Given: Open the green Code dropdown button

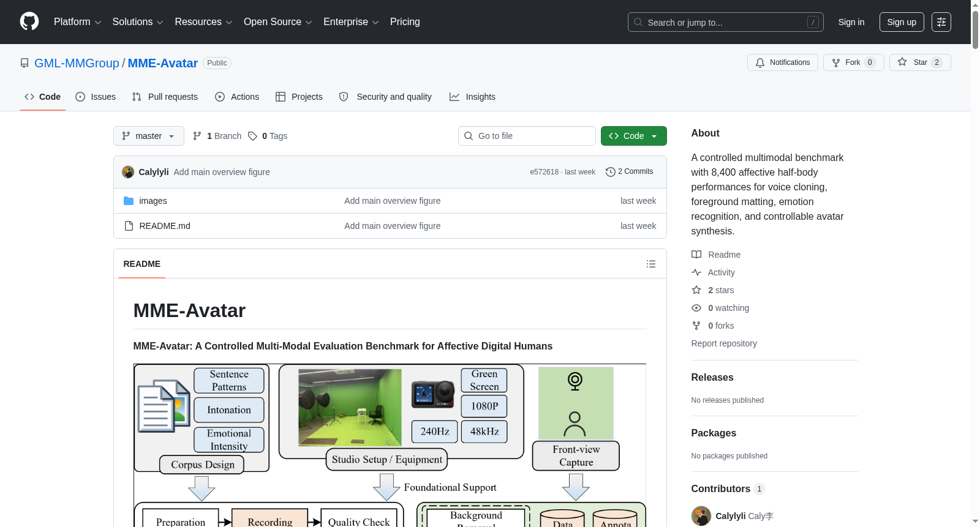Looking at the screenshot, I should pyautogui.click(x=634, y=136).
